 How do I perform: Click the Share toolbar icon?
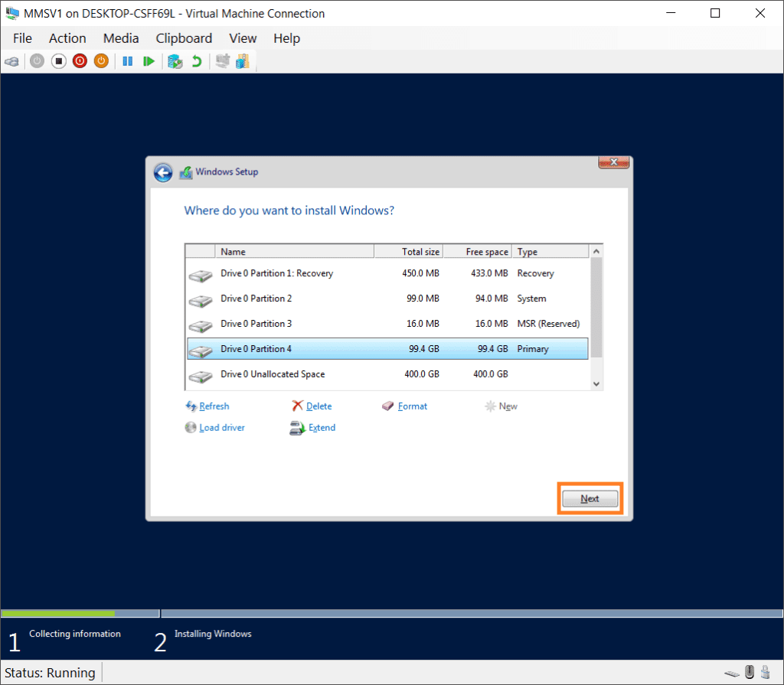point(243,61)
